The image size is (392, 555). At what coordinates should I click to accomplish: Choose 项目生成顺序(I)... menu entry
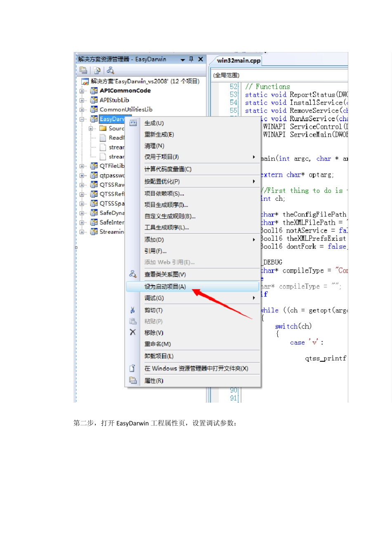(x=193, y=205)
